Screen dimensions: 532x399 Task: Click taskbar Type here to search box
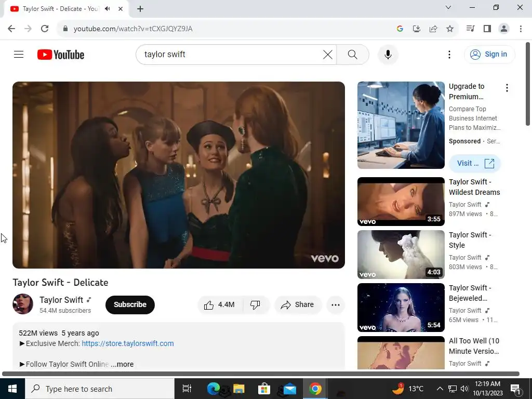click(100, 389)
